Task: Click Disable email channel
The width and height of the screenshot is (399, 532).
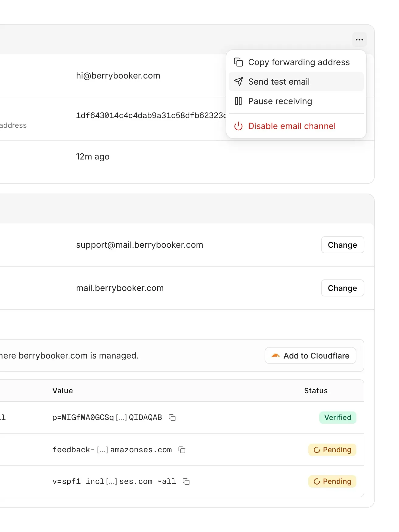Action: [296, 126]
